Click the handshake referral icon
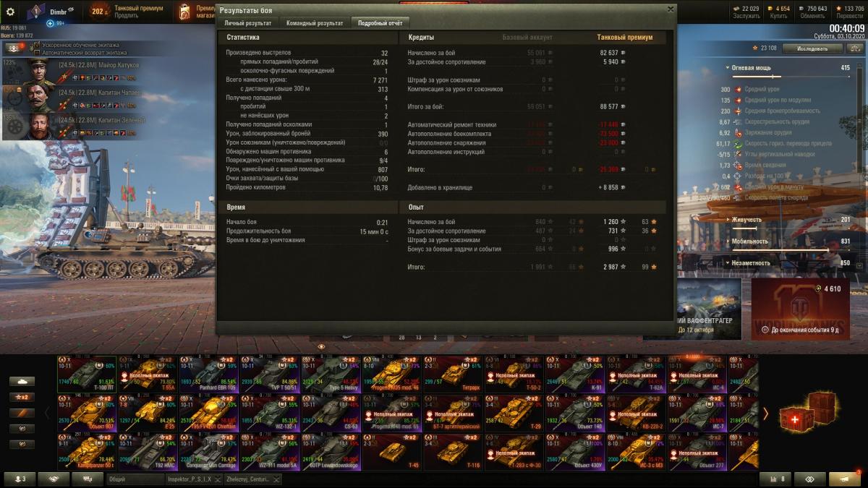 tap(54, 479)
